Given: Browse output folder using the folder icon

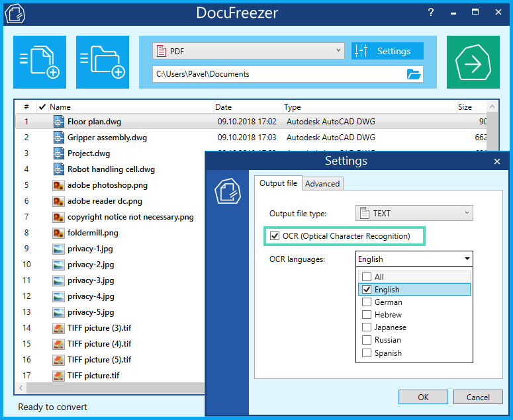Looking at the screenshot, I should click(414, 74).
